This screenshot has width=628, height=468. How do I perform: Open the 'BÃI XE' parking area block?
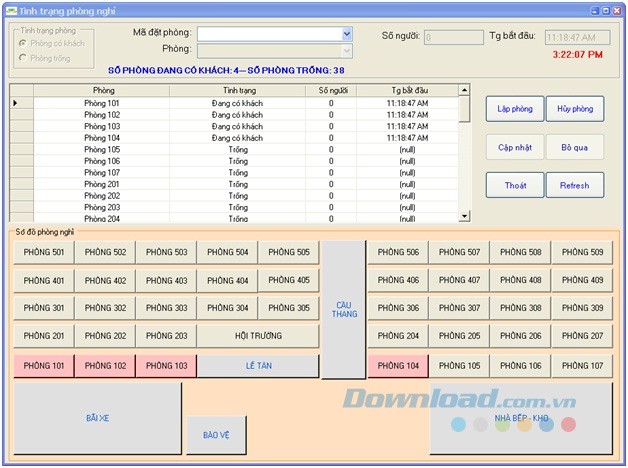coord(97,418)
